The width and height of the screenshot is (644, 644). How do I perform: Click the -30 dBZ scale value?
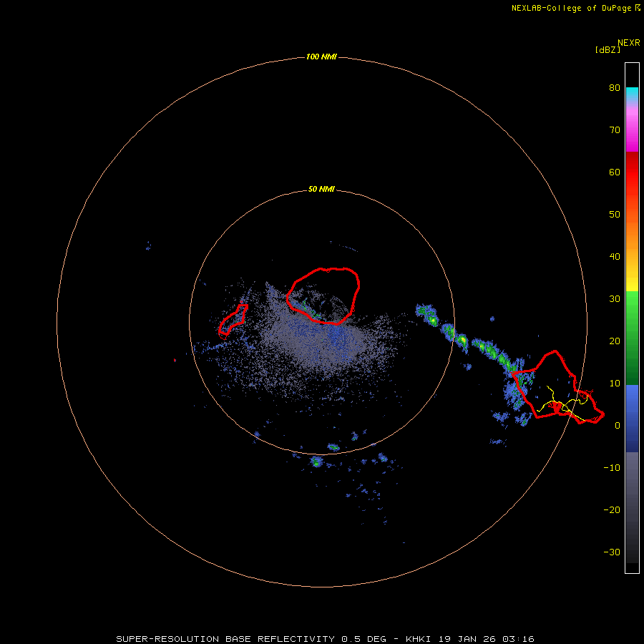(x=612, y=552)
